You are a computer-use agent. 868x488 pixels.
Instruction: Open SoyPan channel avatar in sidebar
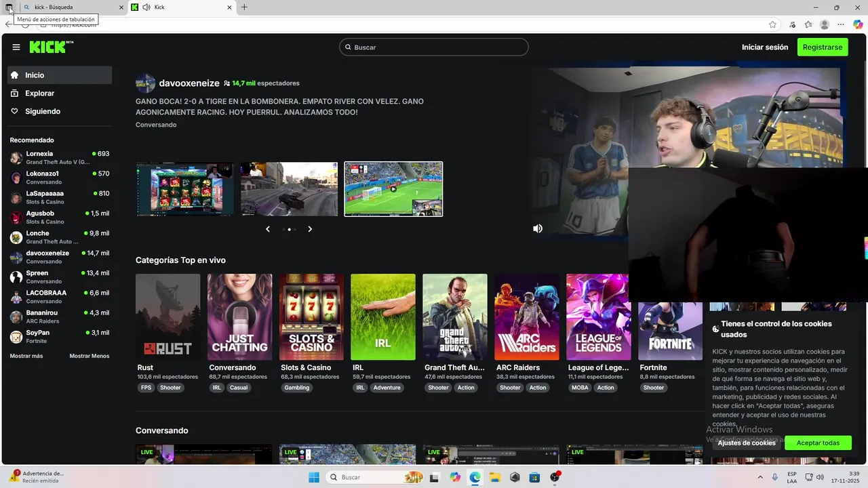pos(16,337)
